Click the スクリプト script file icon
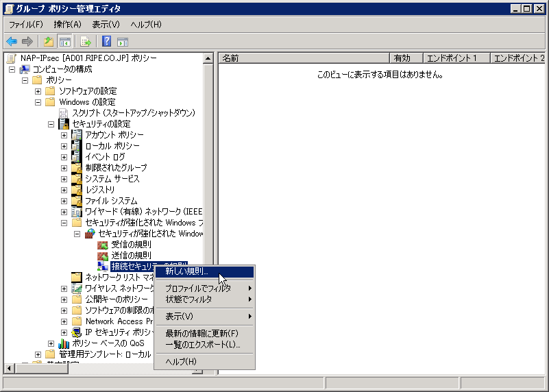The height and width of the screenshot is (392, 549). tap(63, 113)
